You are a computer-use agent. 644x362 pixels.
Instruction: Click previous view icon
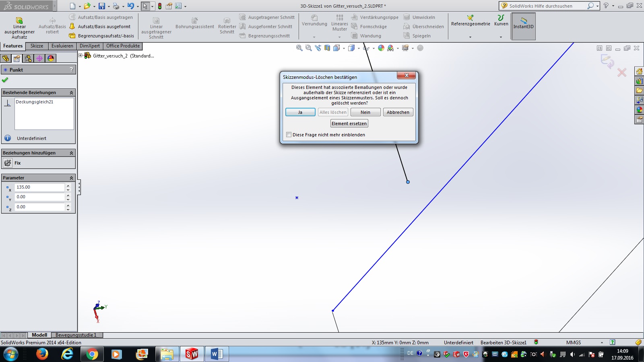click(318, 48)
